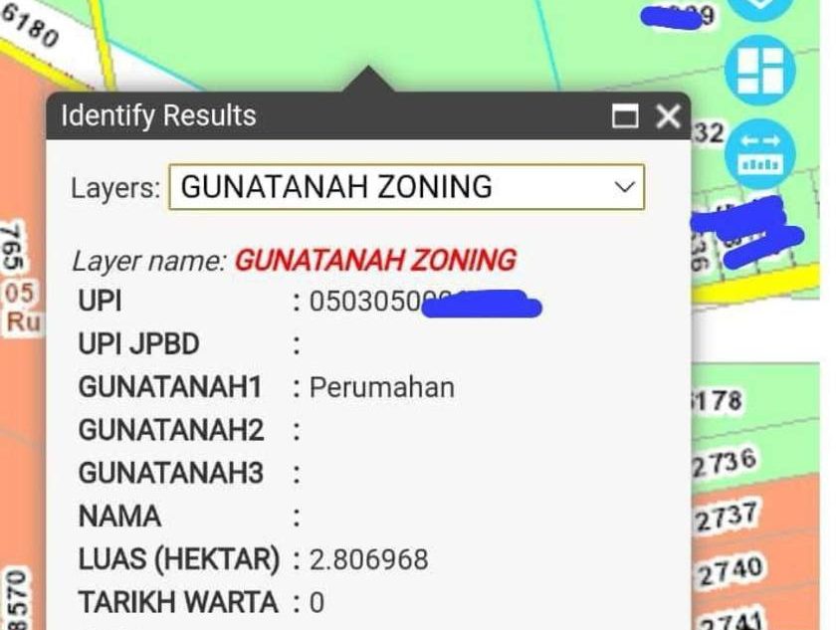The image size is (840, 630).
Task: Select the red GUNATANAH ZONING layer name
Action: [x=375, y=261]
